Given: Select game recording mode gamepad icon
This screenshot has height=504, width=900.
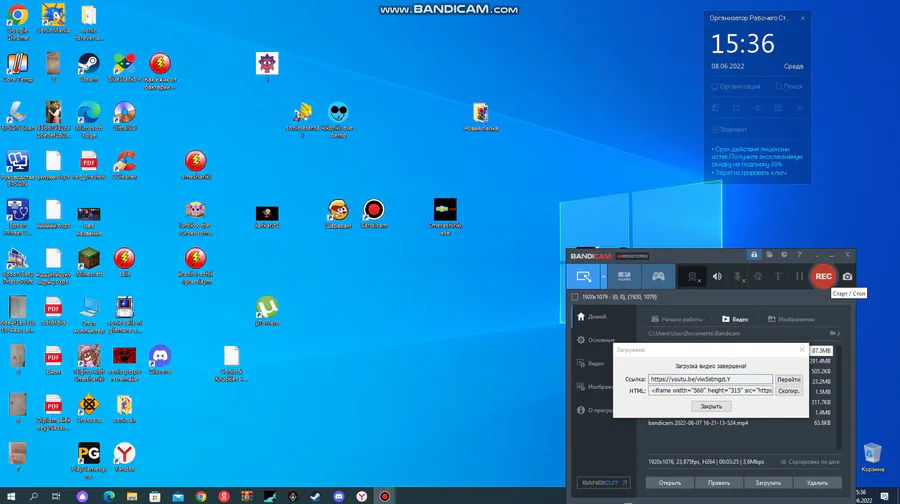Looking at the screenshot, I should [658, 277].
